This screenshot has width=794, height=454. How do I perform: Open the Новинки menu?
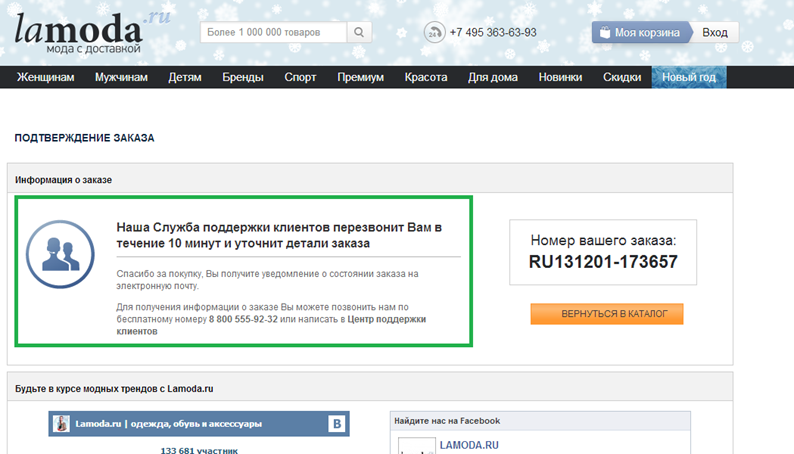click(x=560, y=77)
